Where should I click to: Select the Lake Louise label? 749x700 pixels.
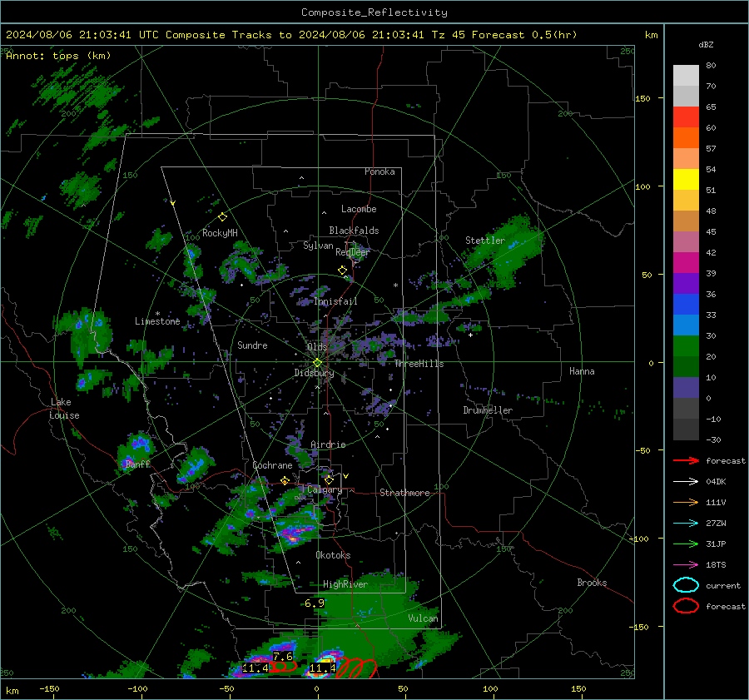(64, 409)
